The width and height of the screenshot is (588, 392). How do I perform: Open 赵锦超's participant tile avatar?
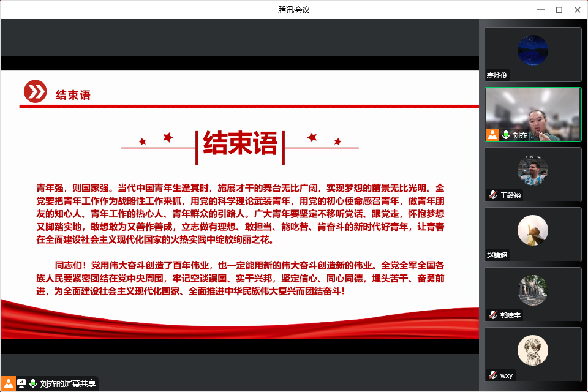pos(532,230)
